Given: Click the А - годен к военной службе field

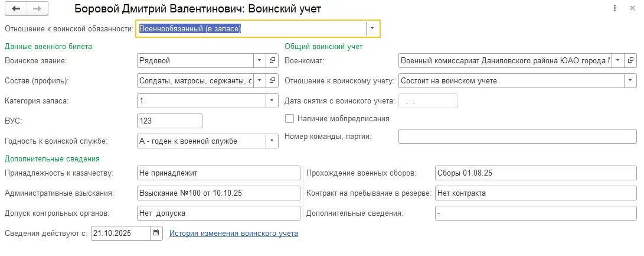Looking at the screenshot, I should point(202,141).
